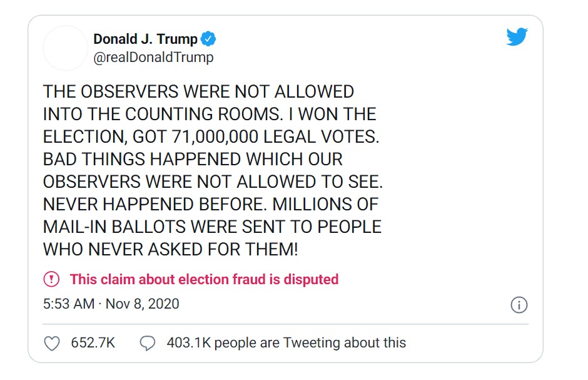Open the profile avatar circle

(x=65, y=48)
